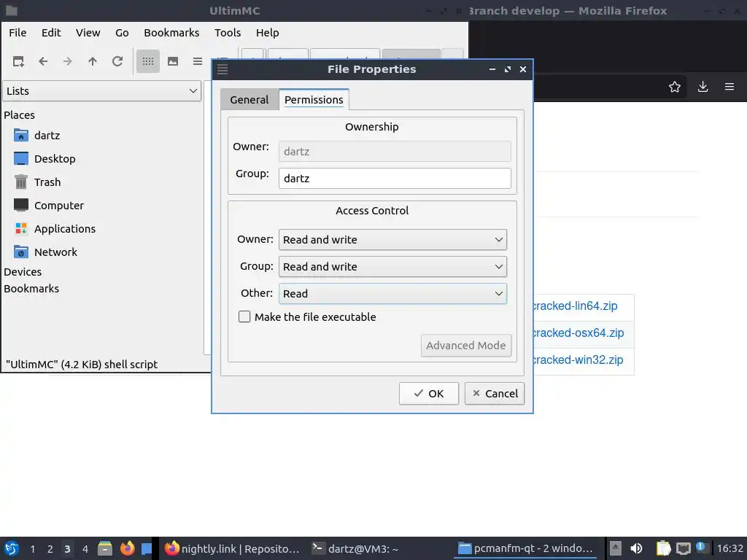Confirm File Properties with OK
747x560 pixels.
tap(429, 394)
